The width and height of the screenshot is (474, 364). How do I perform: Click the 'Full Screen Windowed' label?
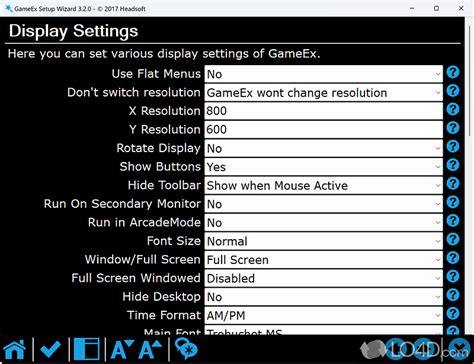click(x=136, y=278)
